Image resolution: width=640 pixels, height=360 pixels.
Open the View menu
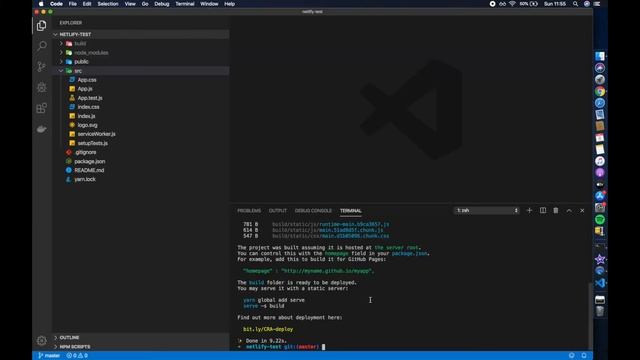tap(130, 4)
